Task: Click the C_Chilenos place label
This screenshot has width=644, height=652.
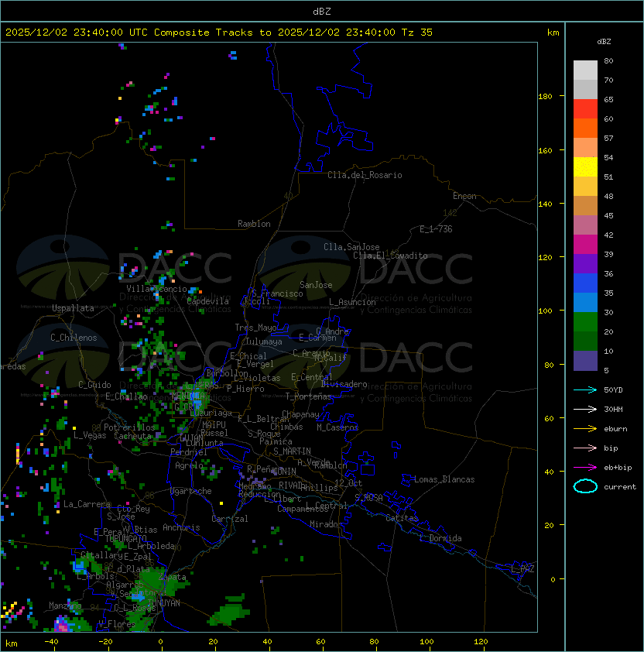Action: [74, 338]
